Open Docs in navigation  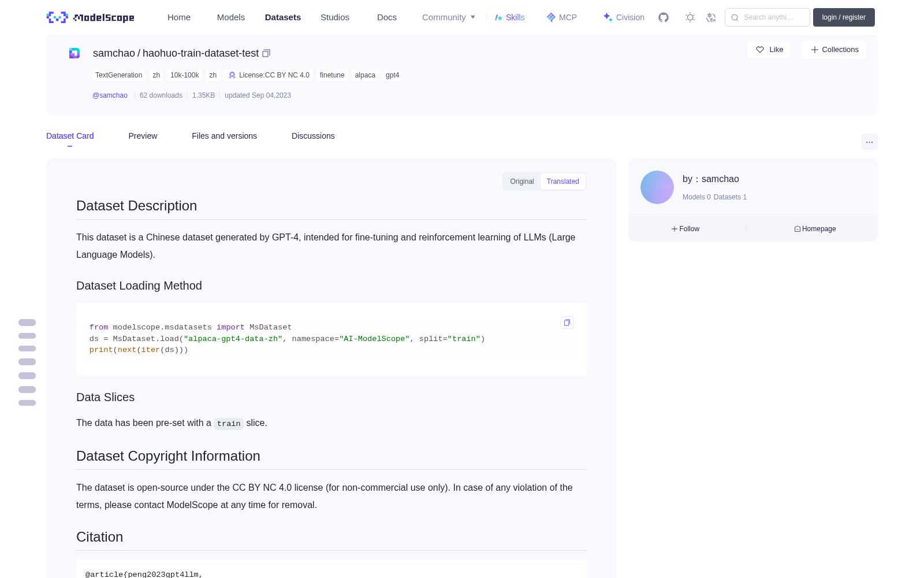point(387,17)
